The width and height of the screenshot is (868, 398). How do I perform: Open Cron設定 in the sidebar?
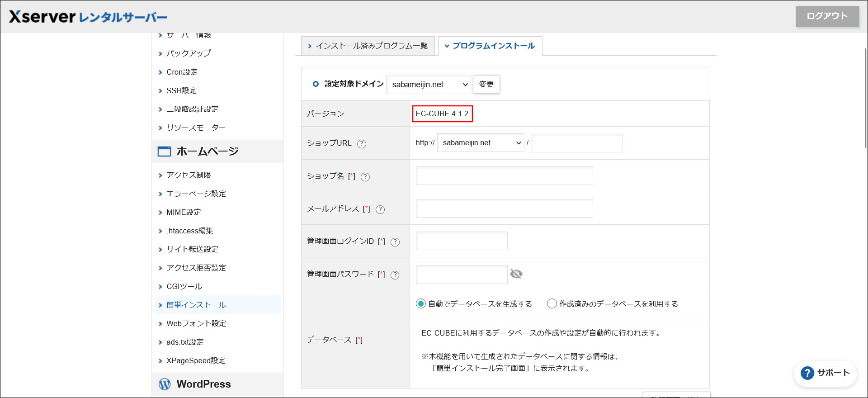click(182, 72)
